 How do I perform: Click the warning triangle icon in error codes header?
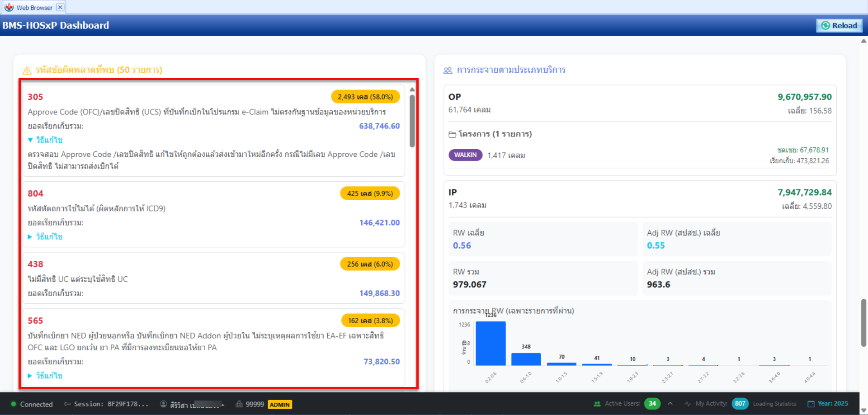[27, 71]
